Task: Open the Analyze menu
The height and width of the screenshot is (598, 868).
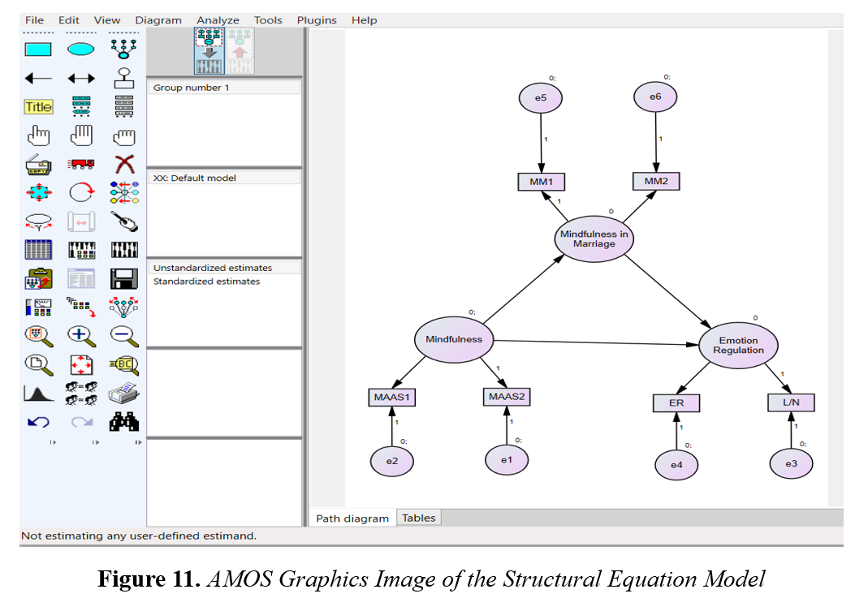Action: pos(218,20)
